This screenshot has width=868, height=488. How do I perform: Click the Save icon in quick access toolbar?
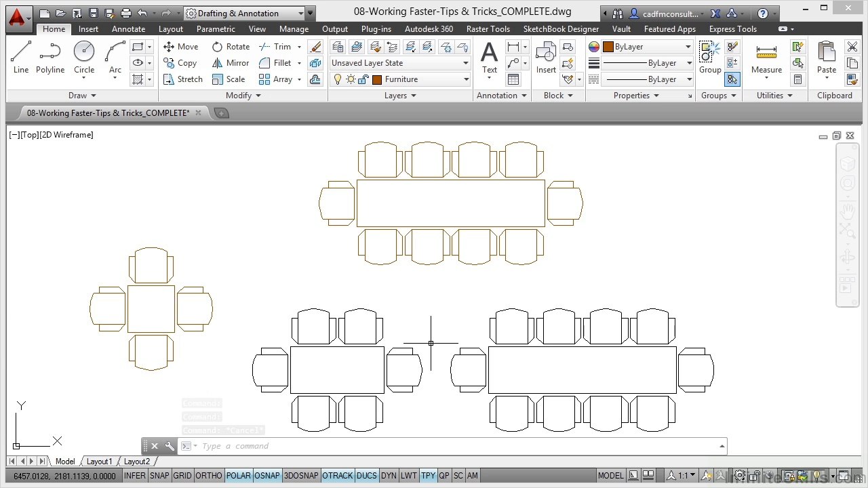pos(94,13)
